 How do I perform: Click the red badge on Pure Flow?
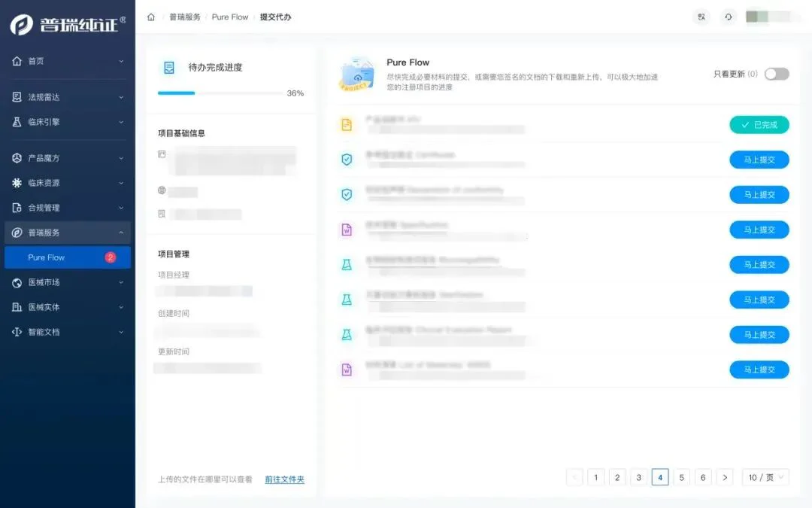(111, 257)
